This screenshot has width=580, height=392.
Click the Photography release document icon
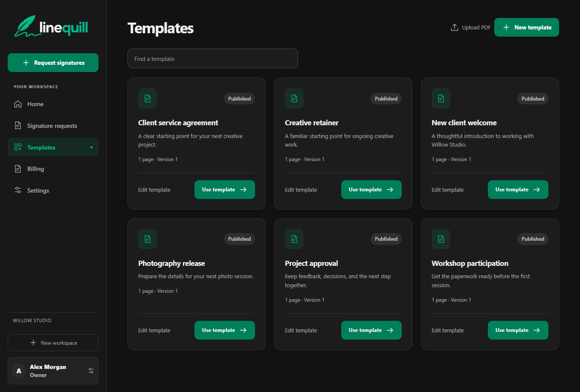pos(148,239)
